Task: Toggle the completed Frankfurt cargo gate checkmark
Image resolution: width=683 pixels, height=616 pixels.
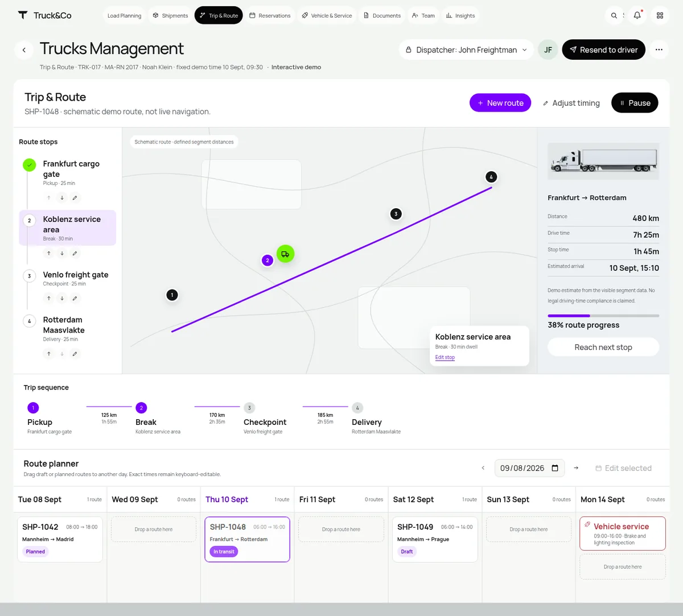Action: 30,165
